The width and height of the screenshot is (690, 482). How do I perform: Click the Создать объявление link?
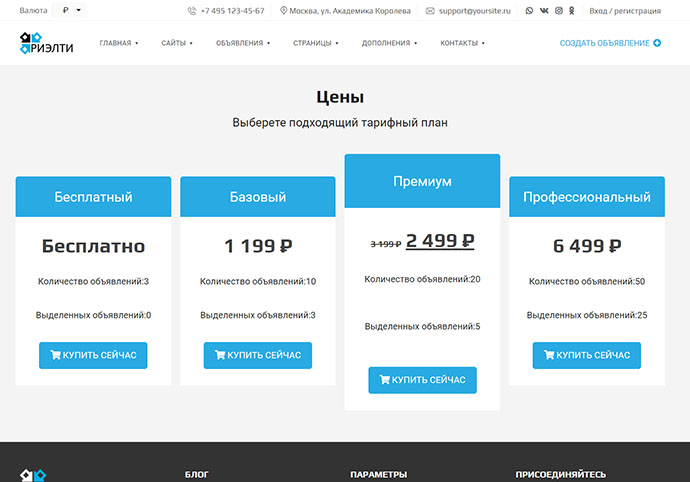(610, 43)
